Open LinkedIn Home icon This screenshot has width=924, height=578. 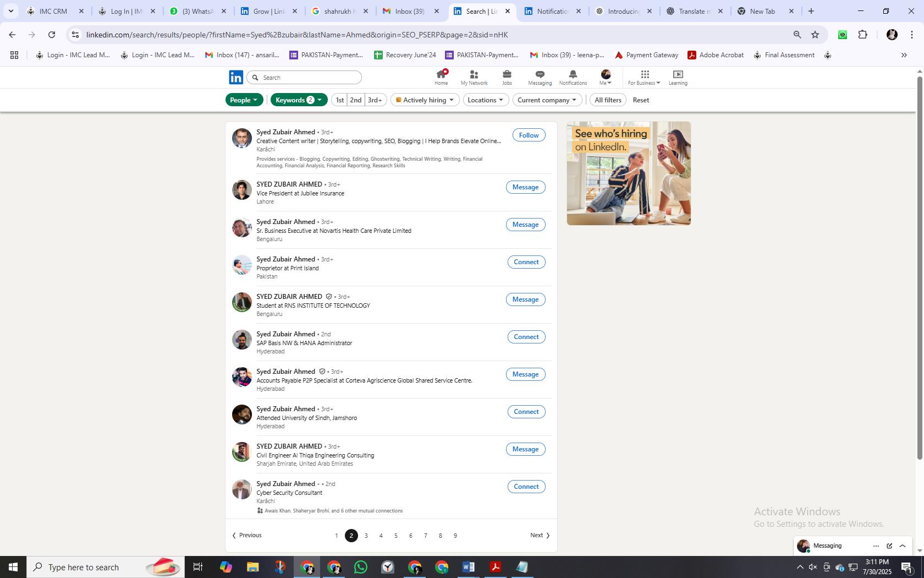point(441,77)
